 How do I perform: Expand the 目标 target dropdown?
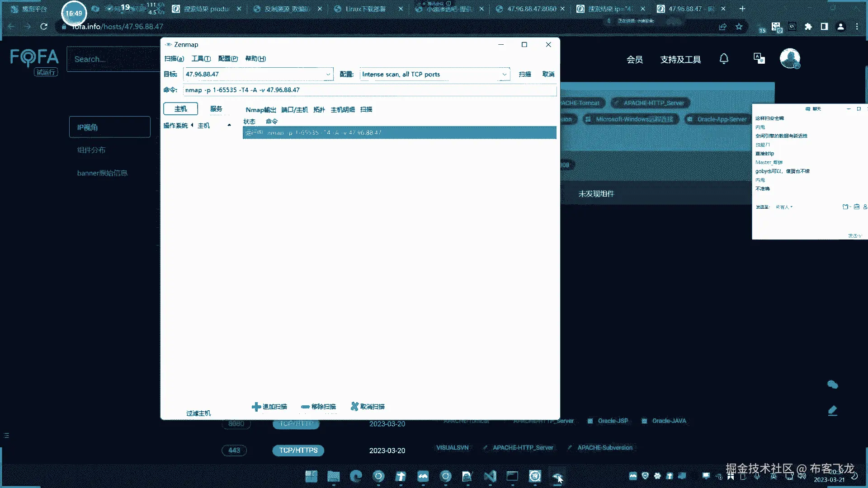coord(328,75)
